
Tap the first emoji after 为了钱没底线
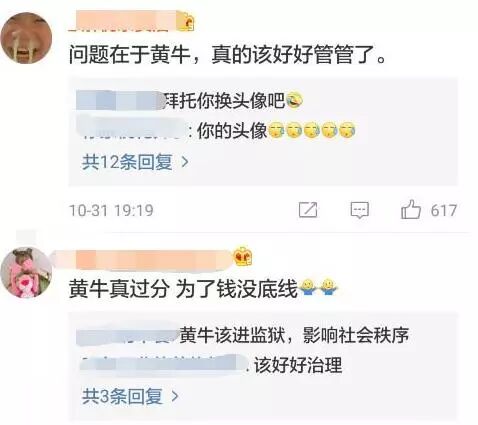click(308, 287)
